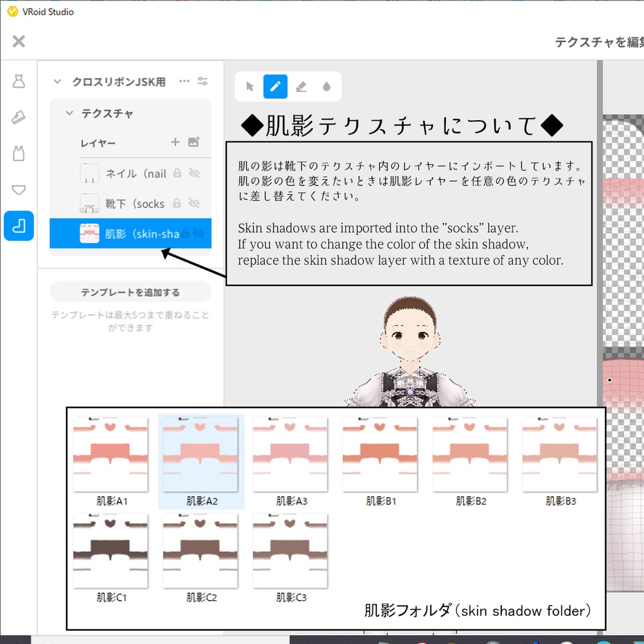
Task: Switch to the Eraser tool
Action: coord(301,86)
